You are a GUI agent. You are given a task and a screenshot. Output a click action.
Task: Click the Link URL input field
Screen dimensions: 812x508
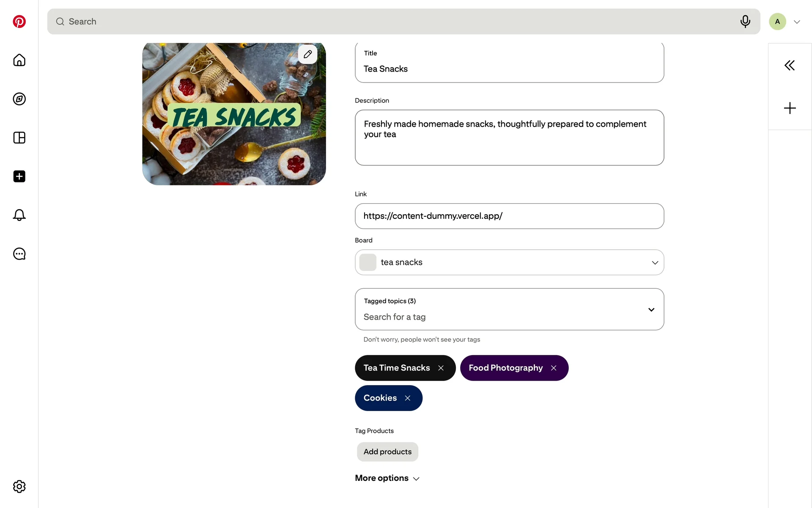[x=509, y=216]
